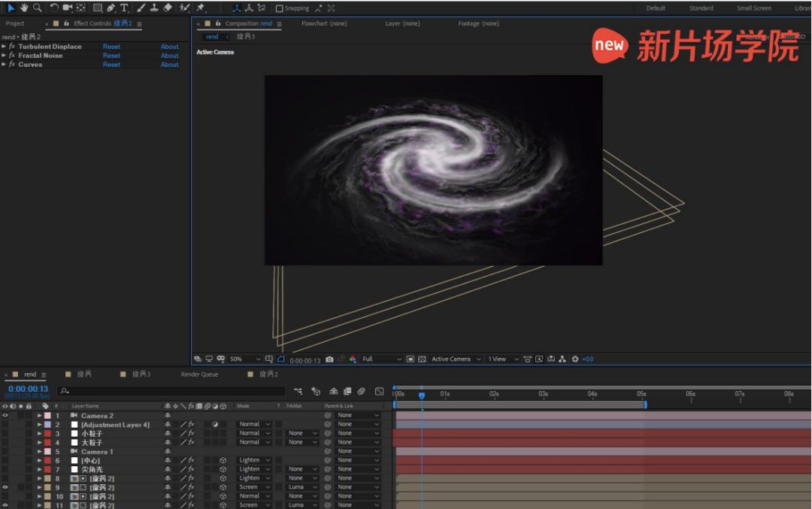Switch to the Render Queue tab
Image resolution: width=812 pixels, height=509 pixels.
(x=199, y=374)
